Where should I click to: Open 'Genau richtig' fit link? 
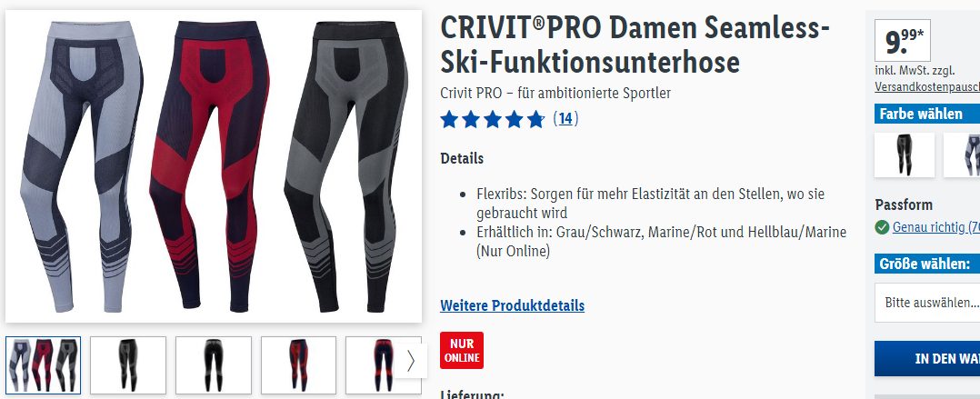pyautogui.click(x=935, y=227)
